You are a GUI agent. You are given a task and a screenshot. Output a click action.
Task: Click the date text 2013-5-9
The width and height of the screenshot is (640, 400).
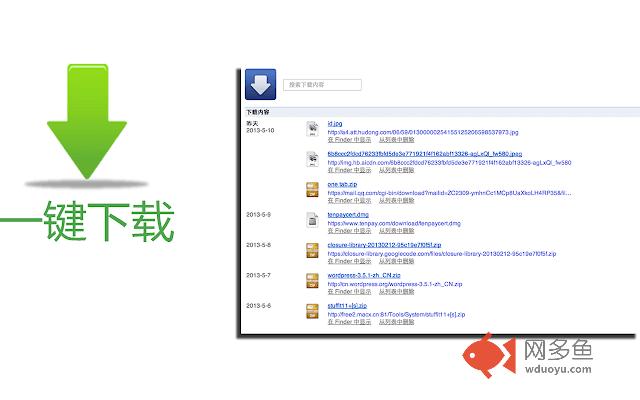pyautogui.click(x=258, y=214)
